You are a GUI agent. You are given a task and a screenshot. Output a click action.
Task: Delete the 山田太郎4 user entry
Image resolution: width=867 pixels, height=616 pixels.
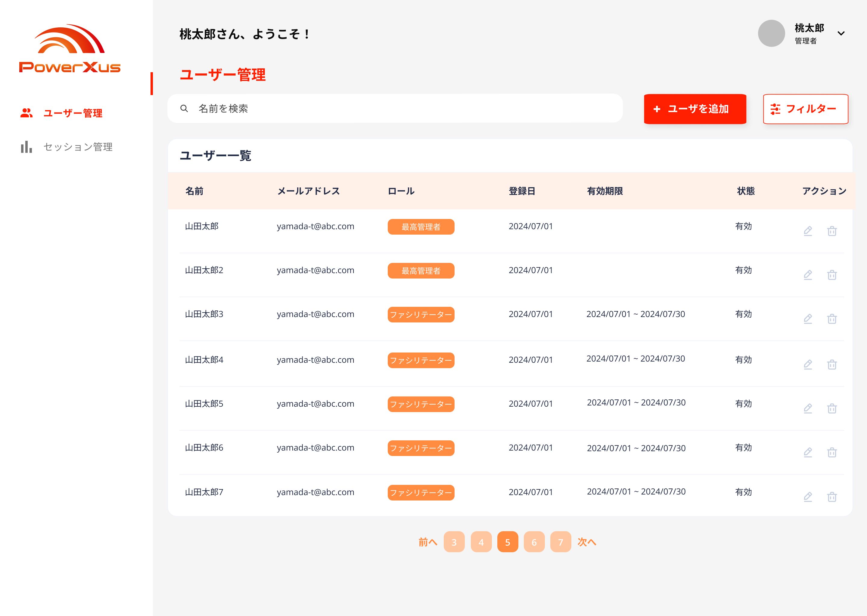[832, 364]
